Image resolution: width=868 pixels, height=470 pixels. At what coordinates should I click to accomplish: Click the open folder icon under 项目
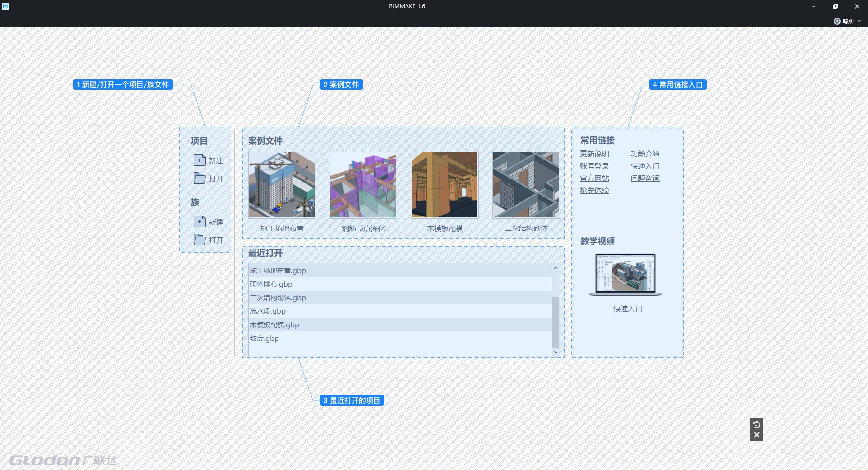[x=199, y=178]
